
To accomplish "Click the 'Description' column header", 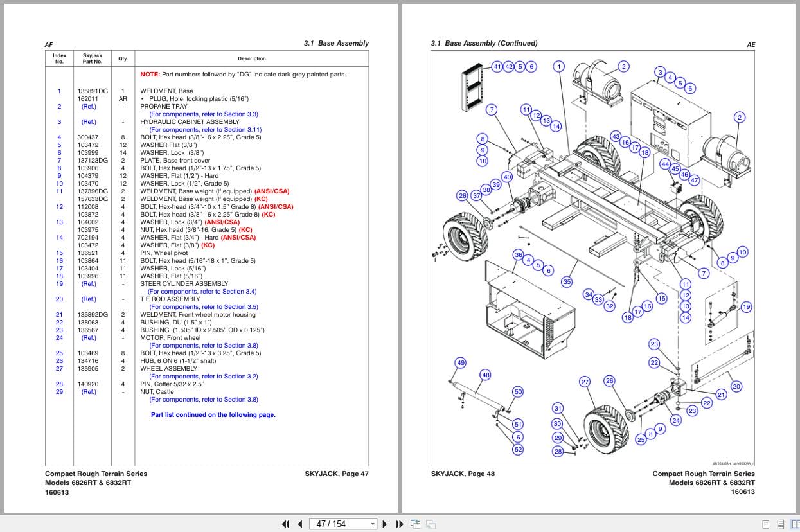I will pyautogui.click(x=252, y=58).
